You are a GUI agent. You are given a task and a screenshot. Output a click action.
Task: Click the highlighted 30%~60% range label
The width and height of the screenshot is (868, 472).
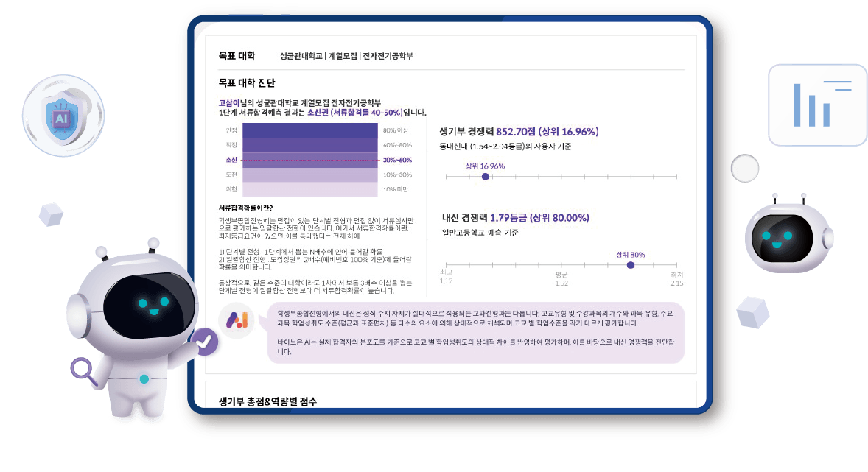pos(397,160)
